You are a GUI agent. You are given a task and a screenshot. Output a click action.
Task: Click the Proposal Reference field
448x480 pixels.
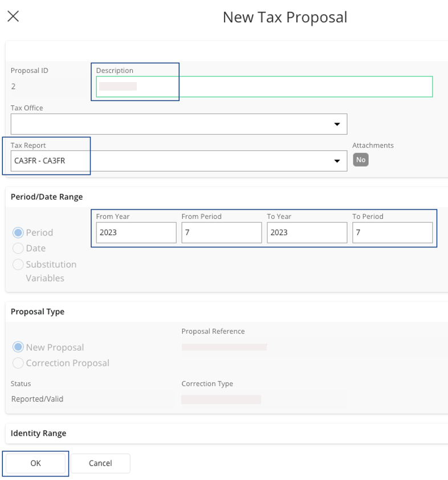[x=224, y=347]
